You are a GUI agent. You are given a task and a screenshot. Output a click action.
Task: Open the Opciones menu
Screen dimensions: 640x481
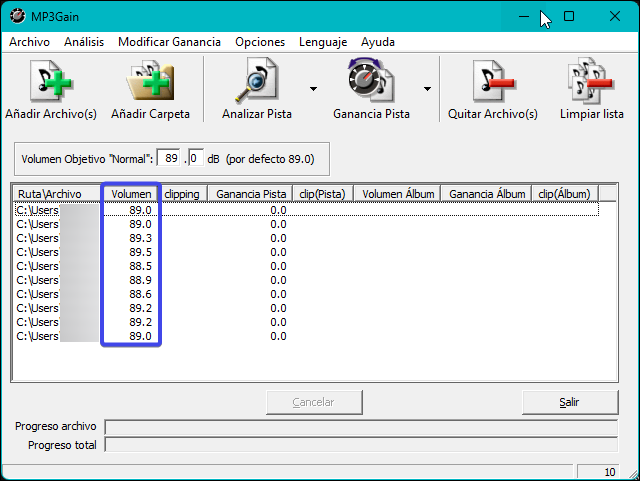(x=260, y=42)
